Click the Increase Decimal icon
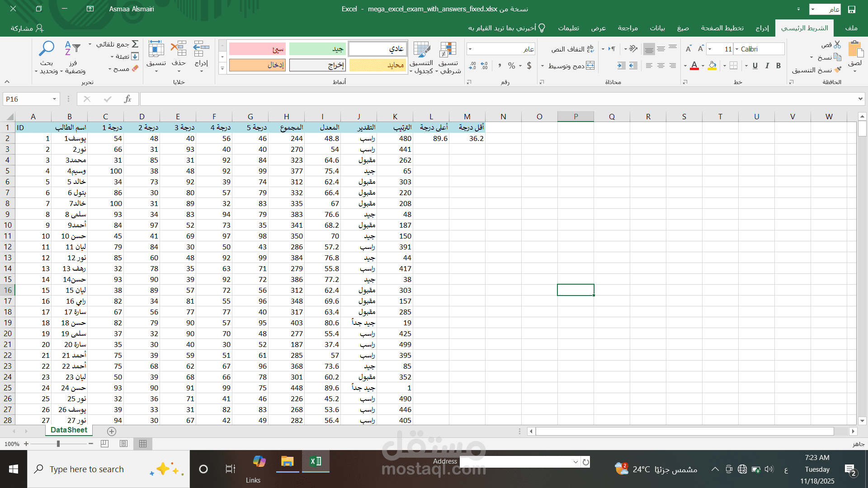Image resolution: width=868 pixels, height=488 pixels. 484,66
